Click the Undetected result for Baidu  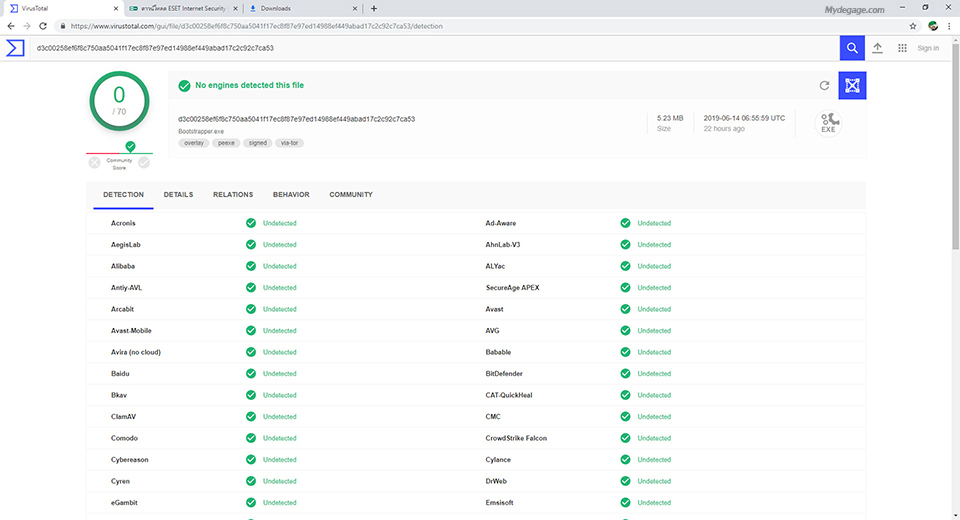click(x=280, y=374)
